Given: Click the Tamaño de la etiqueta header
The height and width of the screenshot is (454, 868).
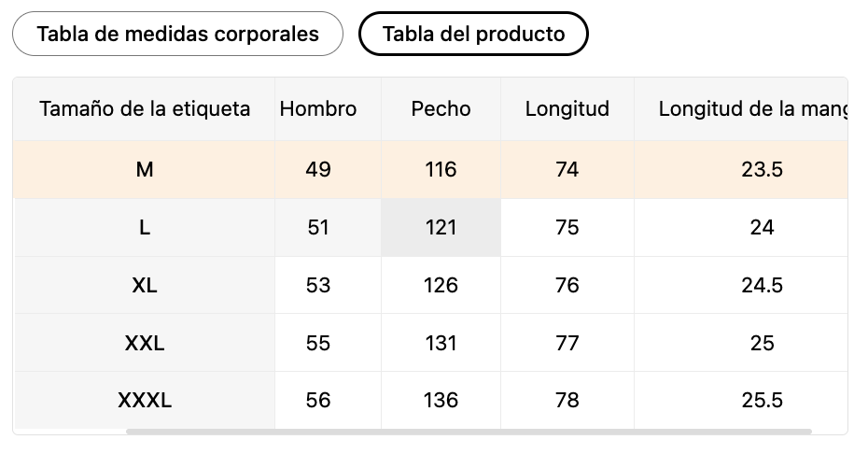Looking at the screenshot, I should click(x=144, y=109).
